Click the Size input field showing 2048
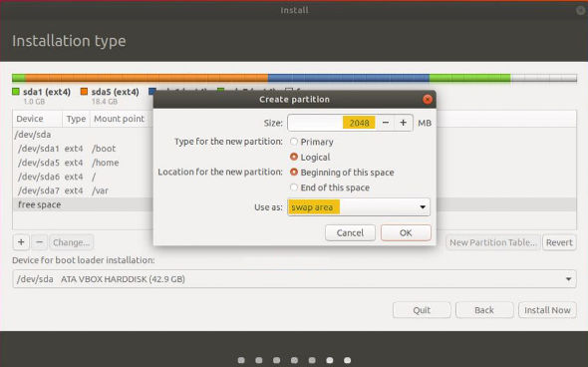This screenshot has height=367, width=588. pos(332,123)
